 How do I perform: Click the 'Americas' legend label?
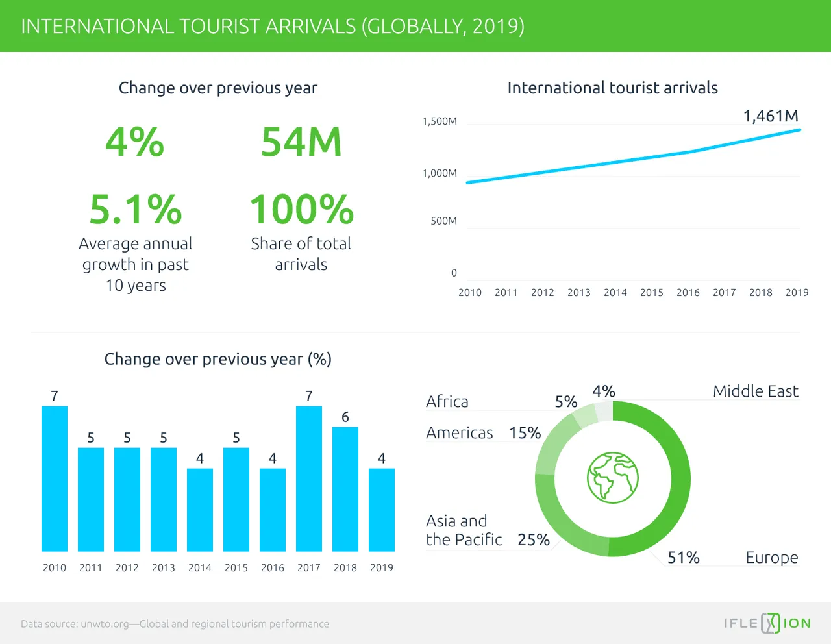pos(460,432)
